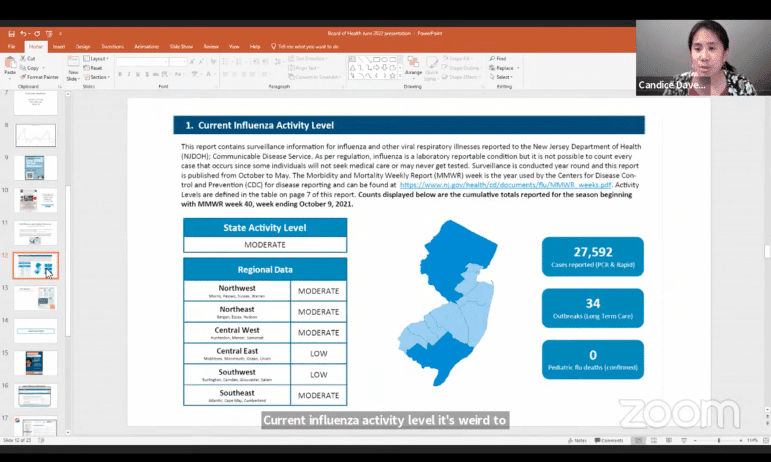
Task: Click Fit slide to current window icon
Action: tap(766, 440)
